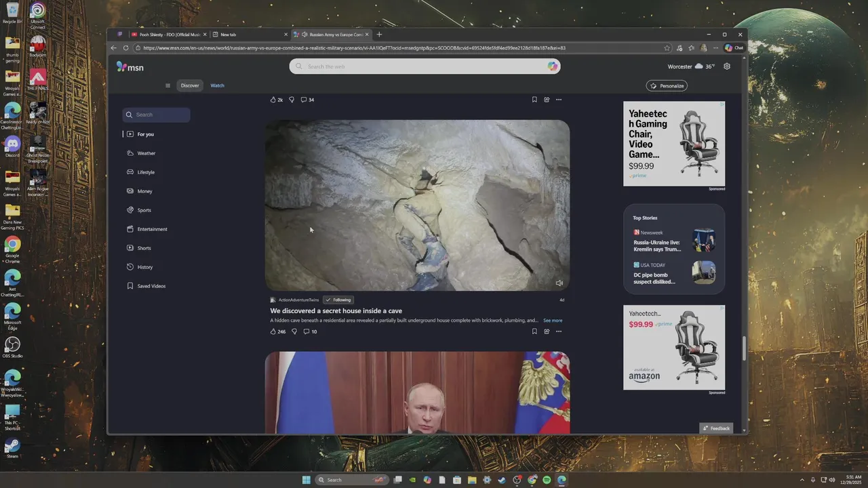The height and width of the screenshot is (488, 868).
Task: Open MSN settings gear icon
Action: coord(727,66)
